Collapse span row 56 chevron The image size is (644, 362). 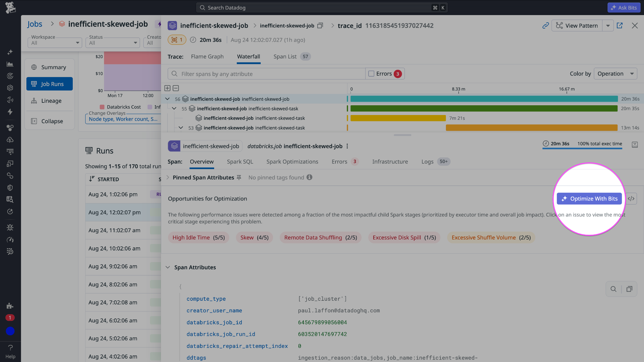pos(168,99)
